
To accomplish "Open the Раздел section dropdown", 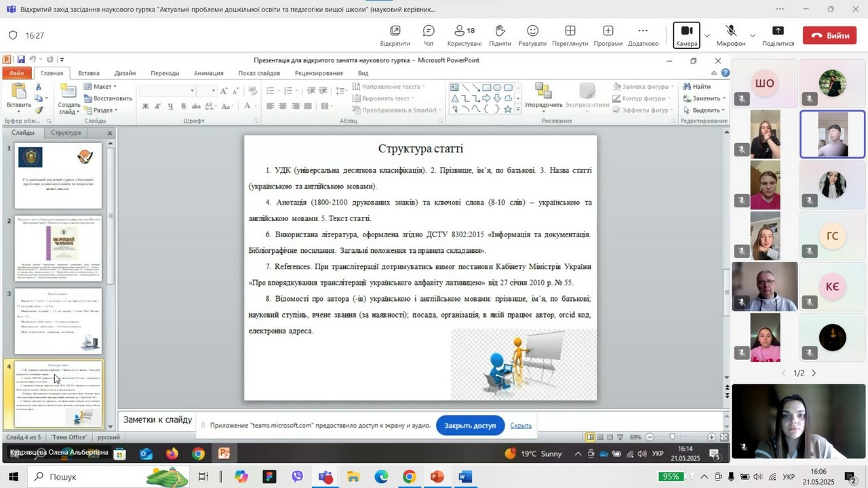I will coord(100,110).
